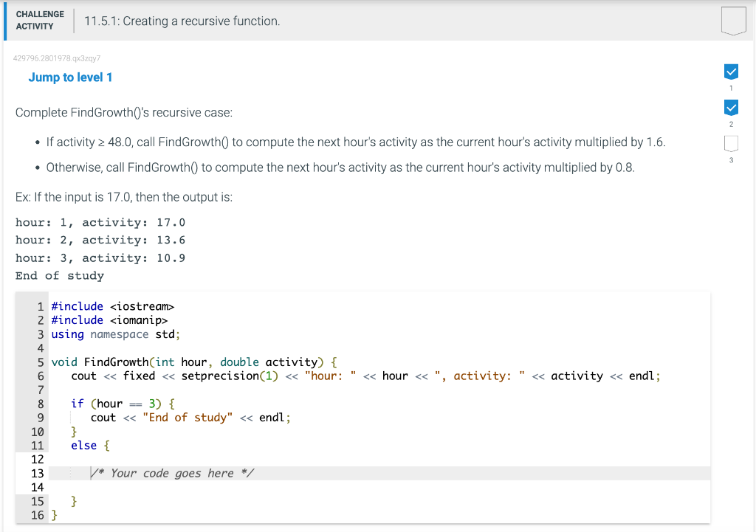The height and width of the screenshot is (532, 756).
Task: Click code line 'if (hour == 3) {'
Action: [123, 404]
